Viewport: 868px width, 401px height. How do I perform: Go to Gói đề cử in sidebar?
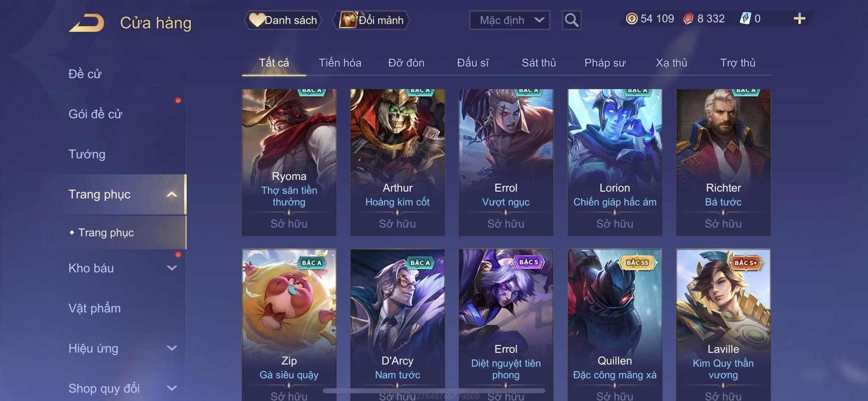[x=95, y=114]
